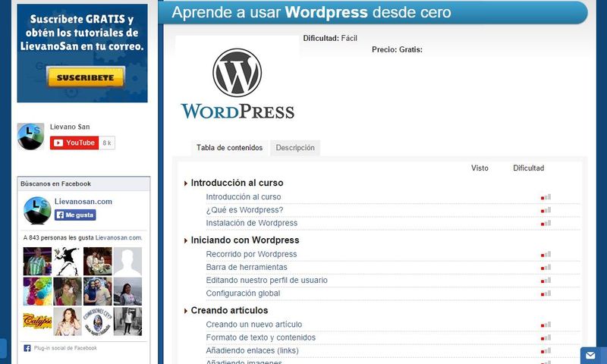
Task: Click difficulty bars icon for ¿Qué es Wordpress?
Action: (546, 210)
